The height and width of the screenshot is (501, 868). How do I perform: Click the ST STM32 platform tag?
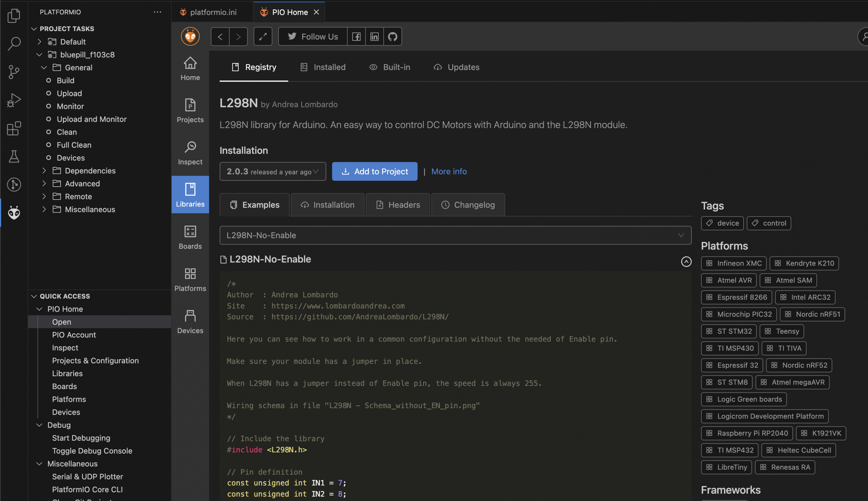point(729,331)
